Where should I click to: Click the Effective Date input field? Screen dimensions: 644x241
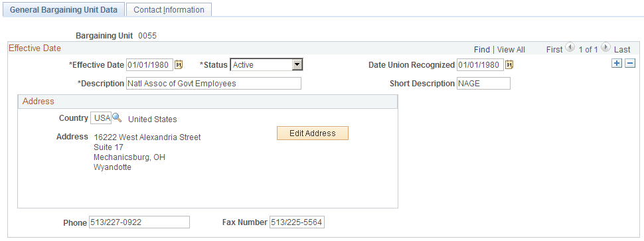click(150, 65)
